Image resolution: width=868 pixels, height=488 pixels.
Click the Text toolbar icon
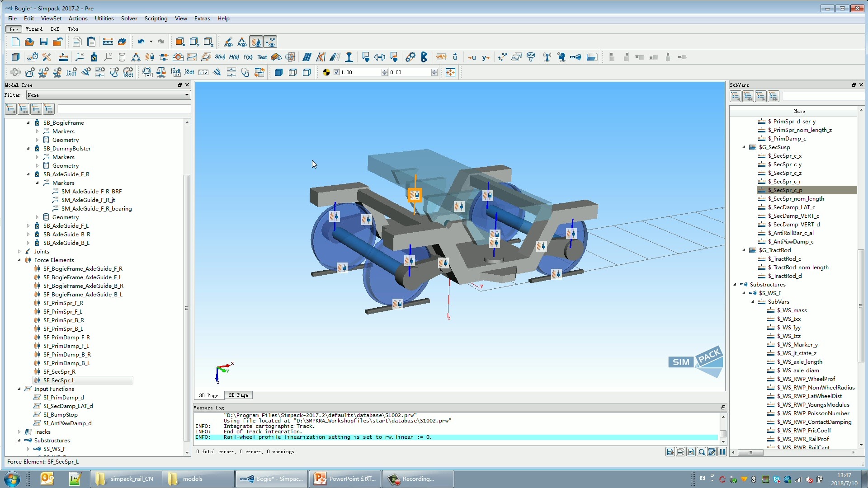coord(262,57)
